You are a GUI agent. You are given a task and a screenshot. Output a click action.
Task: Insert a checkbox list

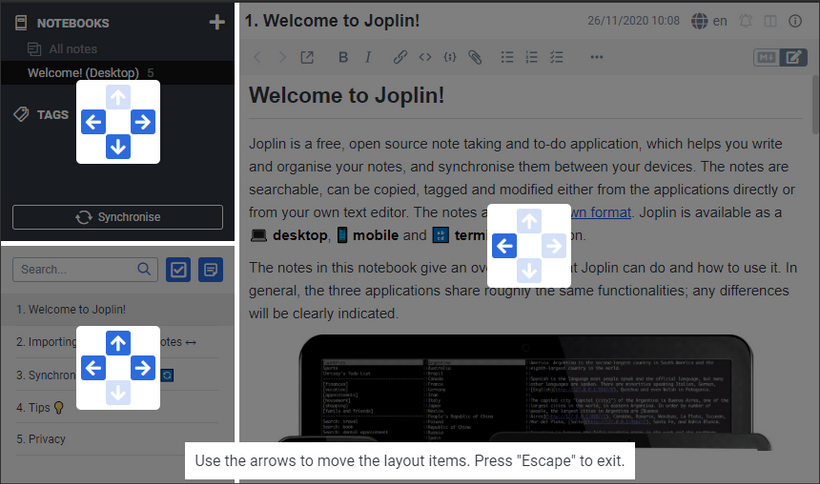point(556,57)
